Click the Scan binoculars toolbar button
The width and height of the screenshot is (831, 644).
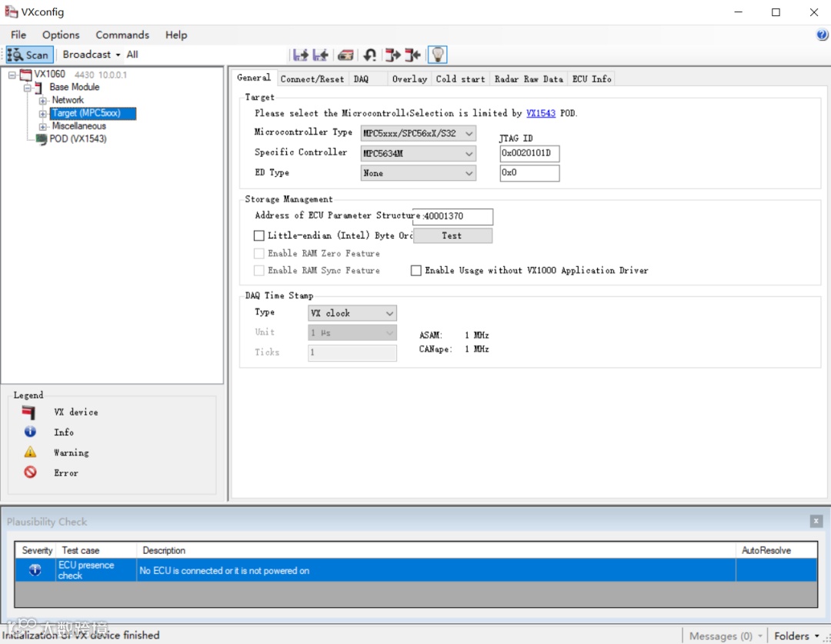[30, 55]
